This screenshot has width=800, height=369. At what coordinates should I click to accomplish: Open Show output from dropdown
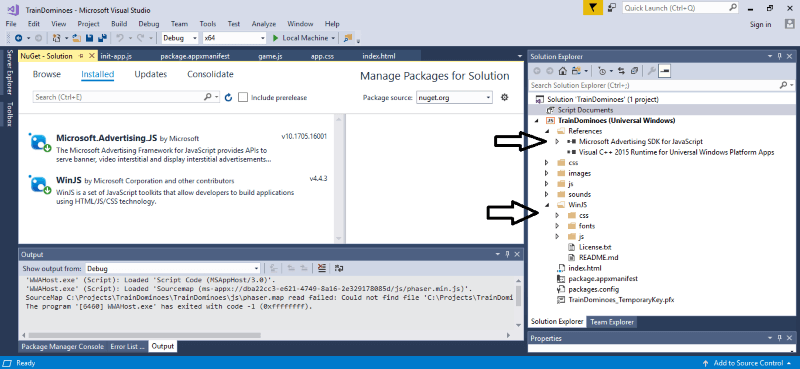[172, 268]
